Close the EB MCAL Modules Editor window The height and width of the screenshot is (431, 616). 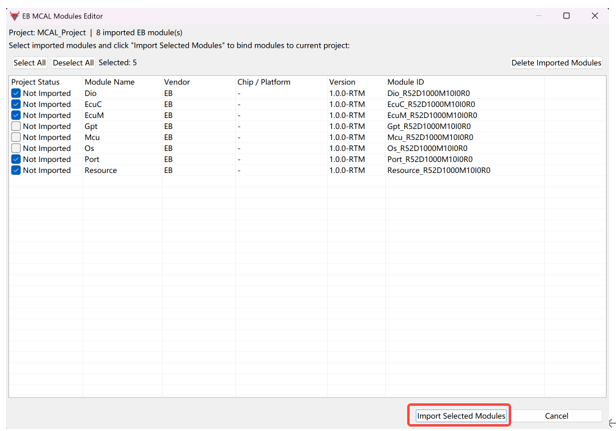(x=595, y=16)
